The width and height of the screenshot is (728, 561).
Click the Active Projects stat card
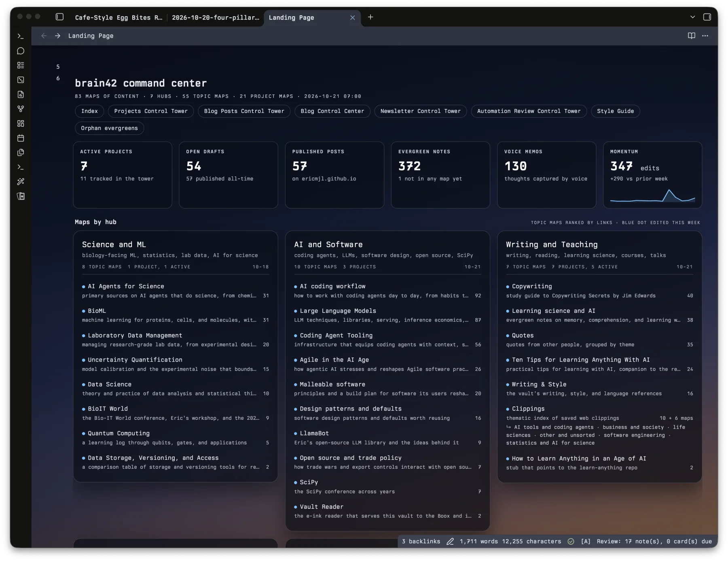tap(123, 175)
